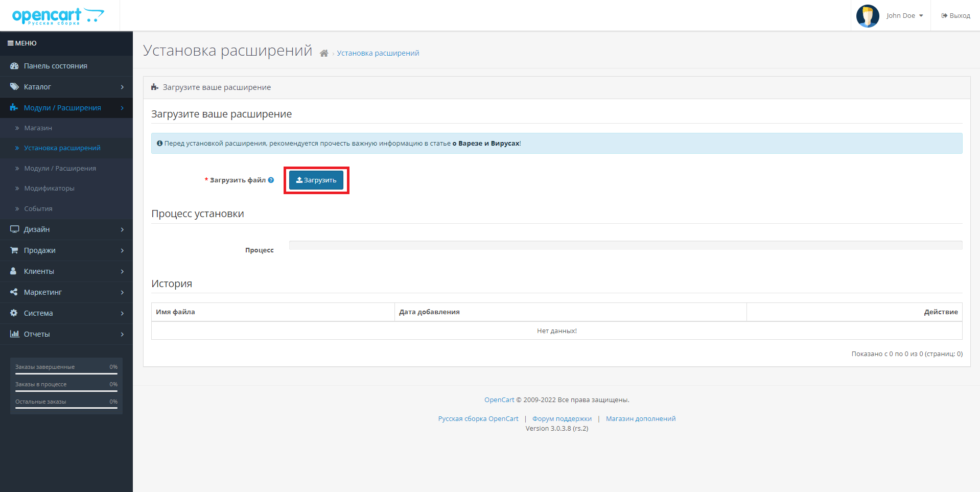
Task: Expand the Маркетинг menu chevron
Action: (x=122, y=292)
